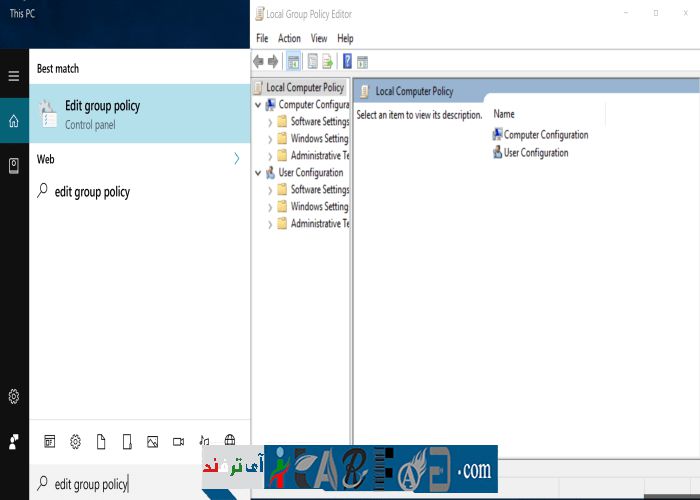700x500 pixels.
Task: Open the View menu
Action: click(319, 38)
